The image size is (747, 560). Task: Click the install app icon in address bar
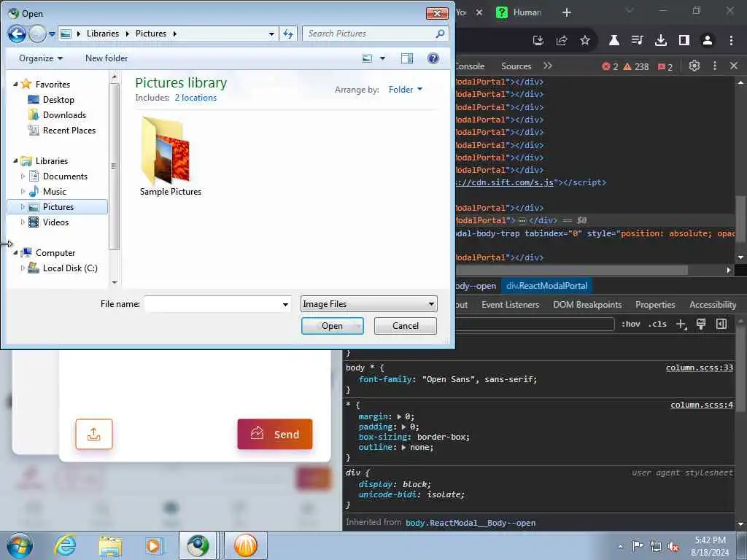(x=538, y=41)
